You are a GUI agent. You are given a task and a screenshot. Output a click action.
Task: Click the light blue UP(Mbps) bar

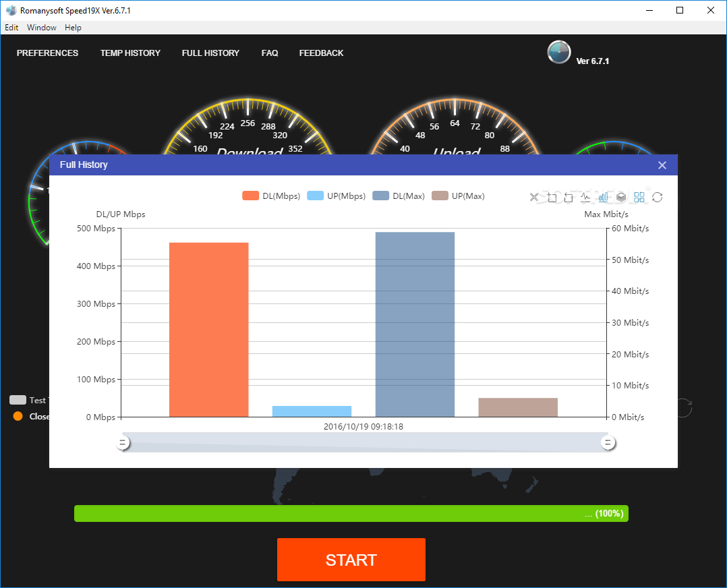coord(312,411)
